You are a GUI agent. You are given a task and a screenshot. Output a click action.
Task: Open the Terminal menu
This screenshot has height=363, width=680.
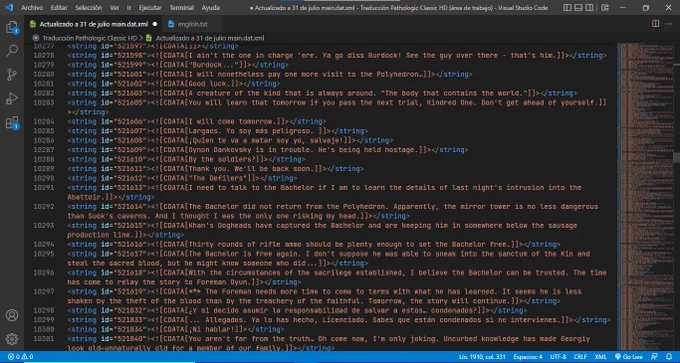click(182, 8)
